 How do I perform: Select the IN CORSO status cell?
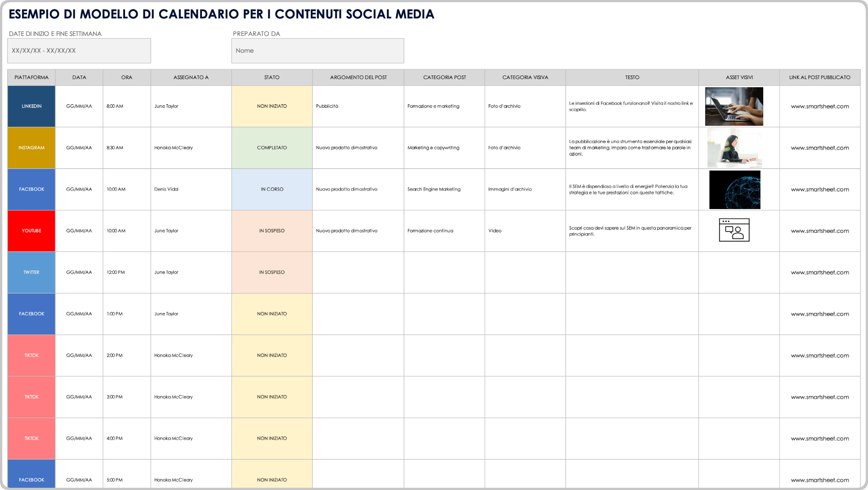(x=272, y=189)
